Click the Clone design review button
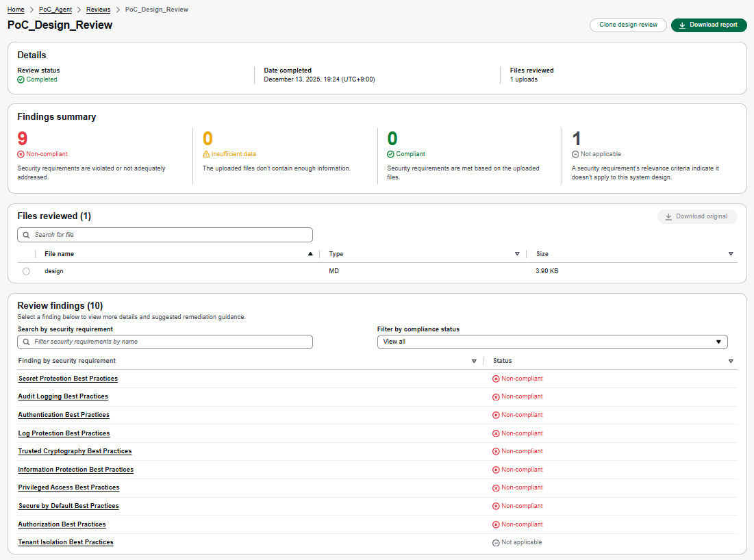The image size is (754, 560). pyautogui.click(x=628, y=25)
